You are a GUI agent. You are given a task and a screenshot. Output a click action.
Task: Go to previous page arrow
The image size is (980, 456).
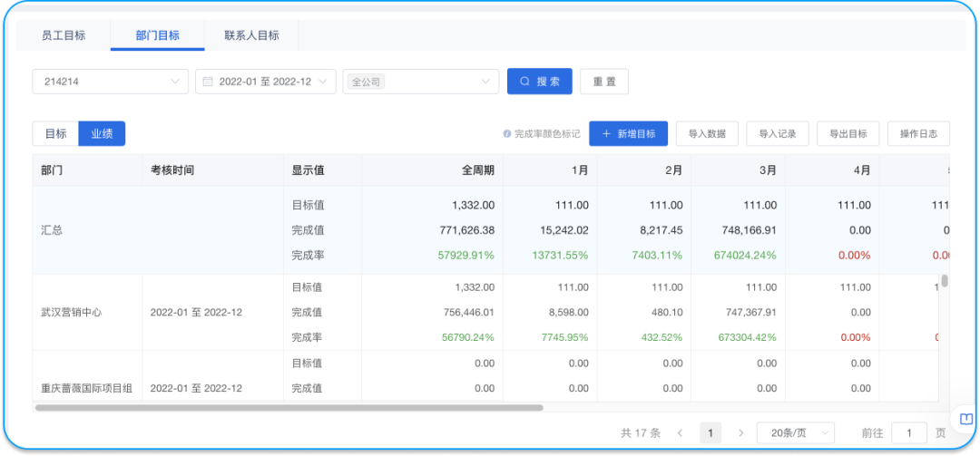[680, 433]
